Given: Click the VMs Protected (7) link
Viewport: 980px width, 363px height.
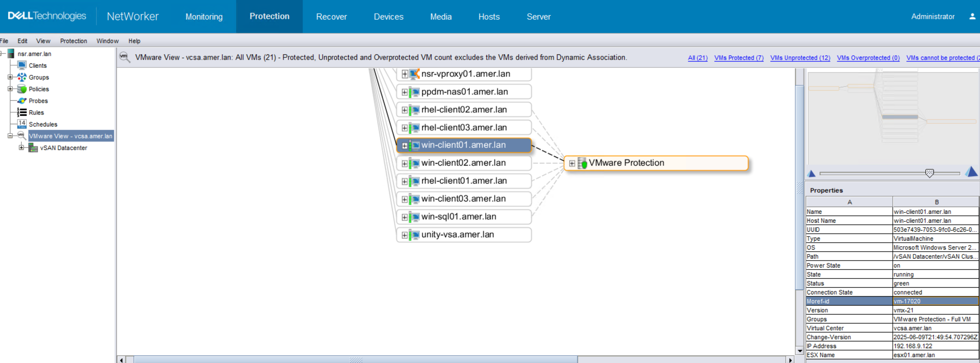Looking at the screenshot, I should [738, 58].
